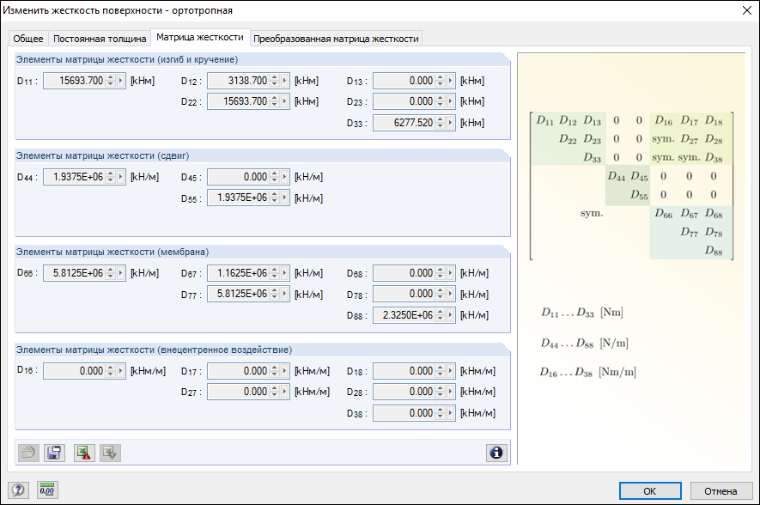Screen dimensions: 760x505
Task: Click D33 spinner stepper arrows
Action: 440,123
